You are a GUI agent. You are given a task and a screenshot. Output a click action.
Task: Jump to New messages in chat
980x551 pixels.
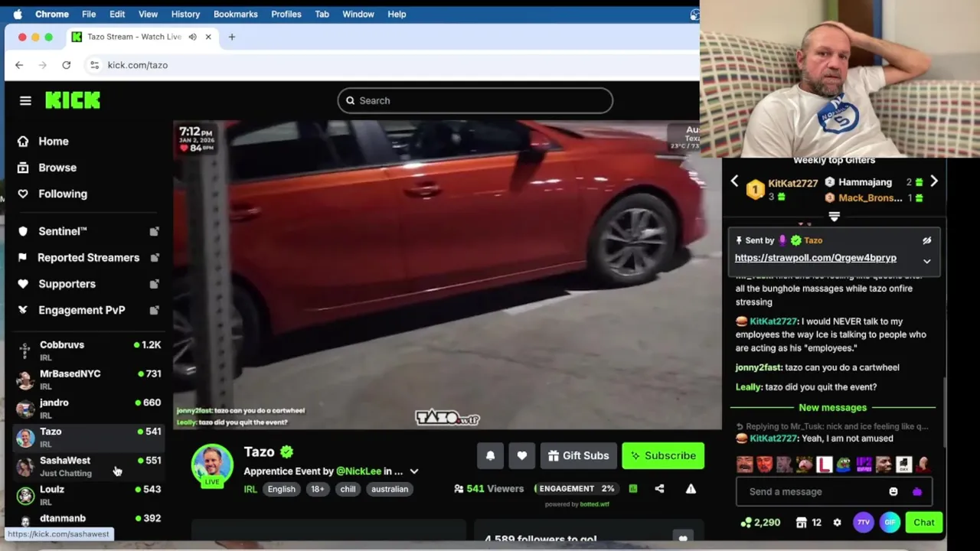pos(833,408)
